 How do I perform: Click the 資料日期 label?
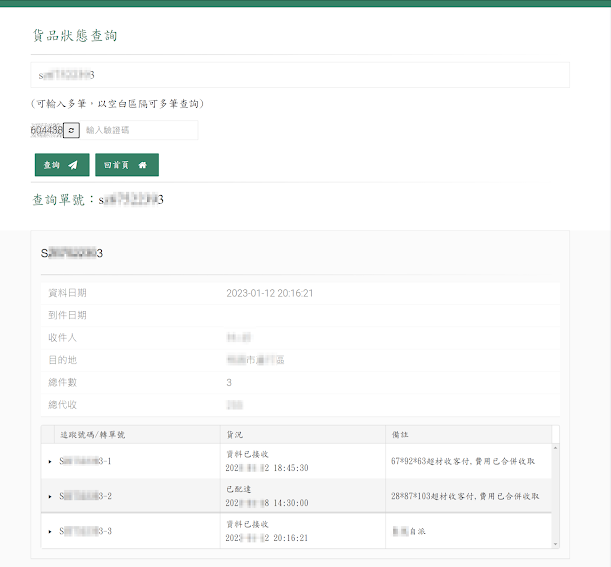point(67,293)
